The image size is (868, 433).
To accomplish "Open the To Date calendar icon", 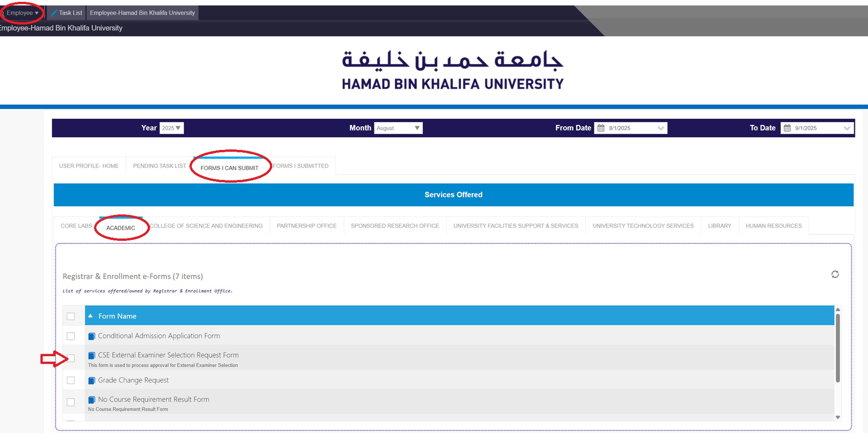I will click(787, 128).
